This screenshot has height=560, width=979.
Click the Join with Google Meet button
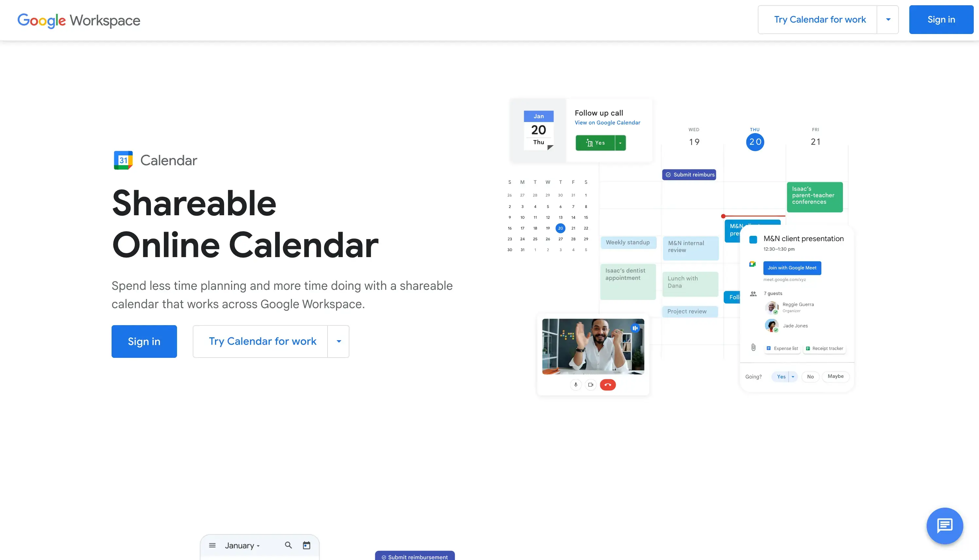[x=792, y=268]
